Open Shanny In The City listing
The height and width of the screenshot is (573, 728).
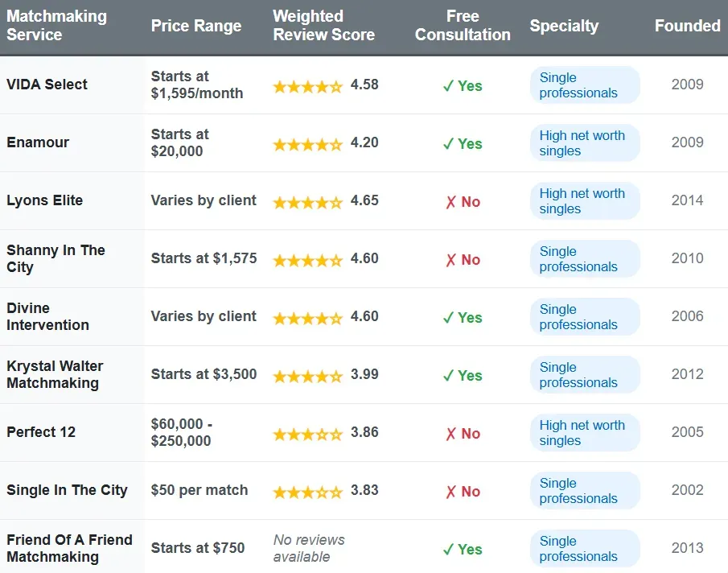tap(56, 258)
